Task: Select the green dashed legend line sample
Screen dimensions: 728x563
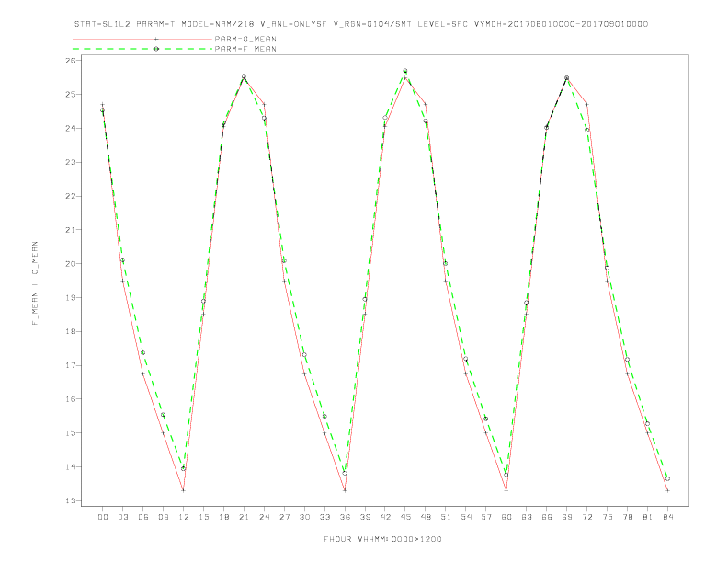Action: 142,49
